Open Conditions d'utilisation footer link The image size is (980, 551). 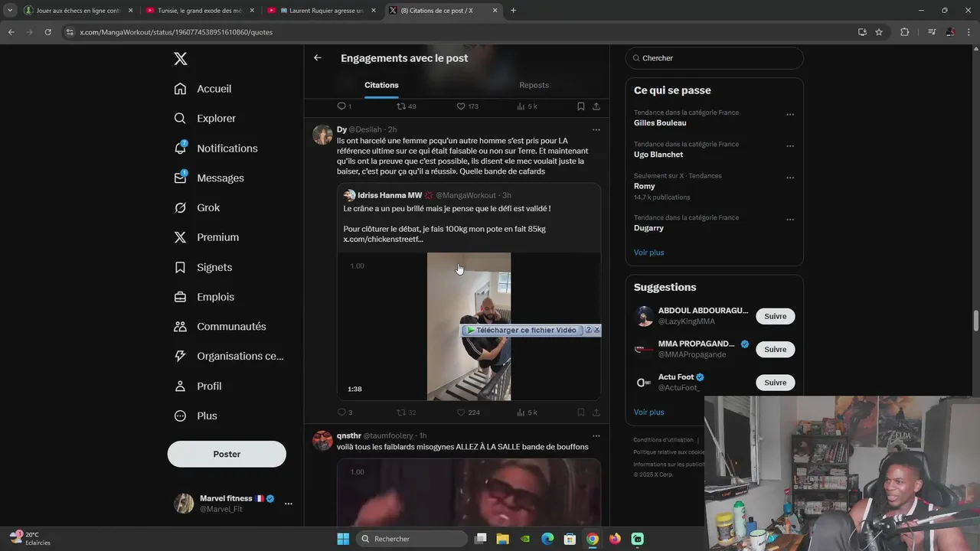pyautogui.click(x=663, y=440)
